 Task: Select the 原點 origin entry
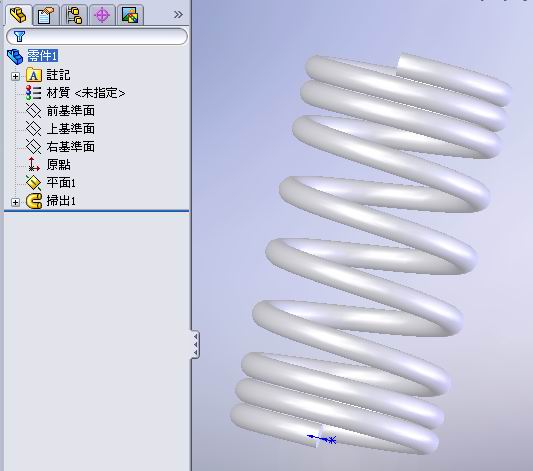58,165
